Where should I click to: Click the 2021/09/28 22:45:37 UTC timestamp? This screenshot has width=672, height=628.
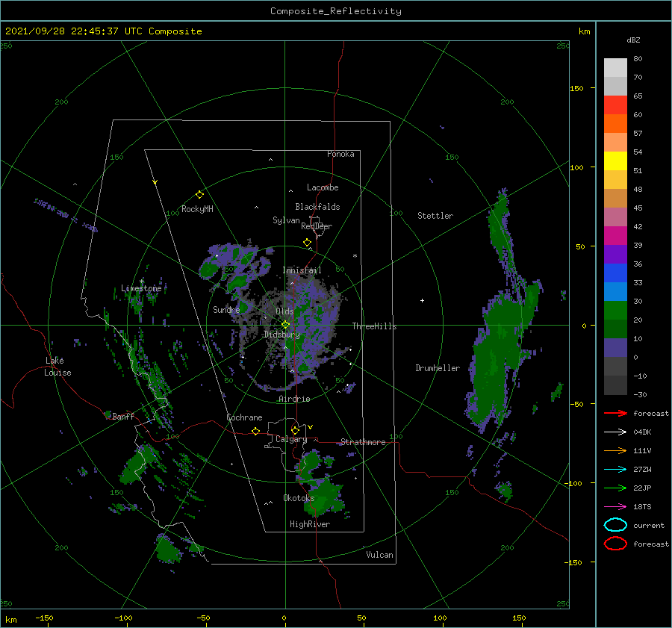tap(104, 31)
